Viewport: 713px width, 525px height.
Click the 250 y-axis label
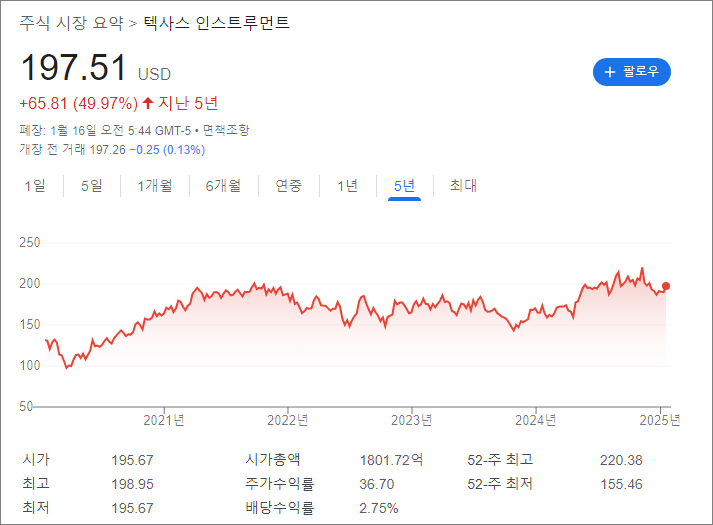tap(30, 243)
